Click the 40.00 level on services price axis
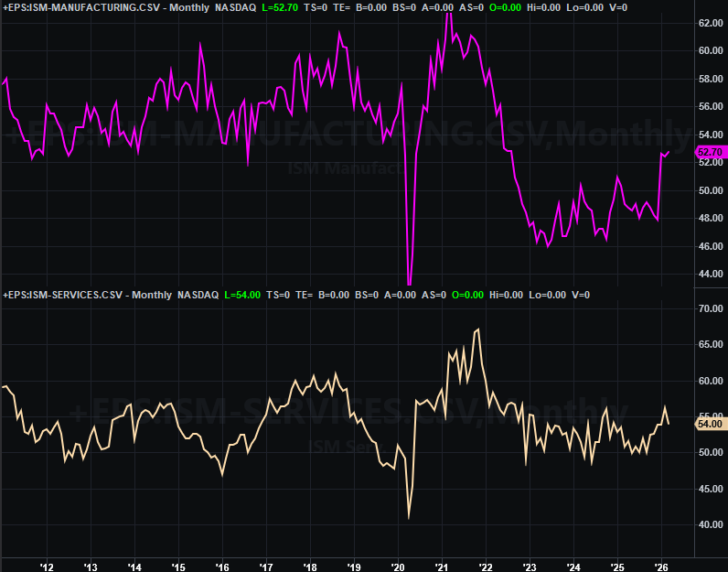This screenshot has width=728, height=572. coord(710,524)
